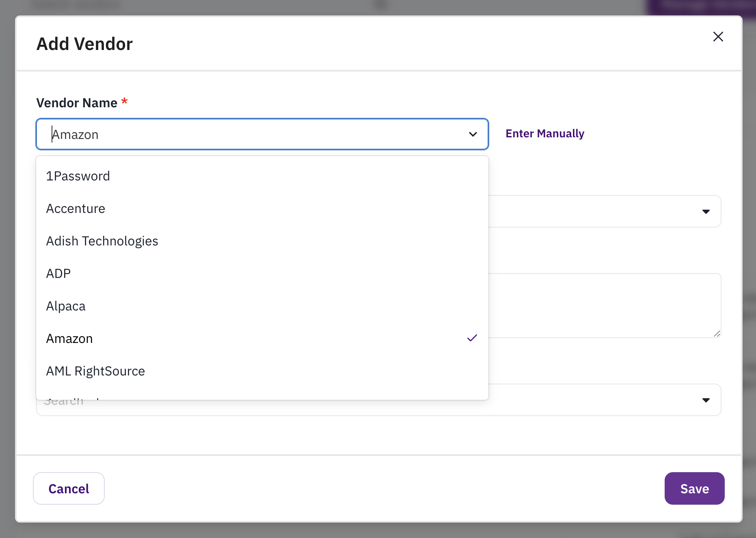Screen dimensions: 756x538
Task: Pick AML RightSource from the list
Action: click(262, 371)
